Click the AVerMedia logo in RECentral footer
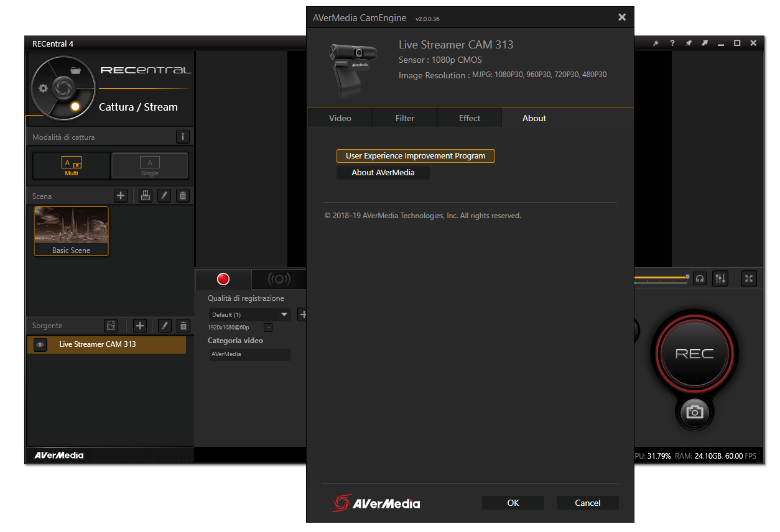780x532 pixels. pyautogui.click(x=59, y=455)
